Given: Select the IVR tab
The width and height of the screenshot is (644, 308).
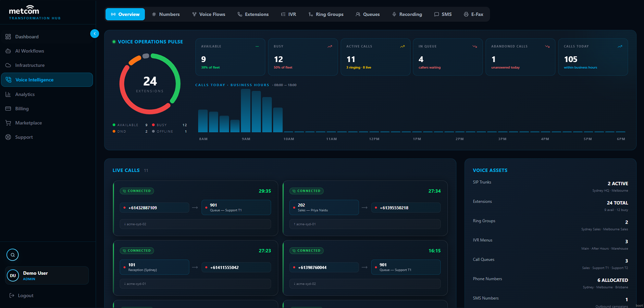Looking at the screenshot, I should [x=288, y=14].
